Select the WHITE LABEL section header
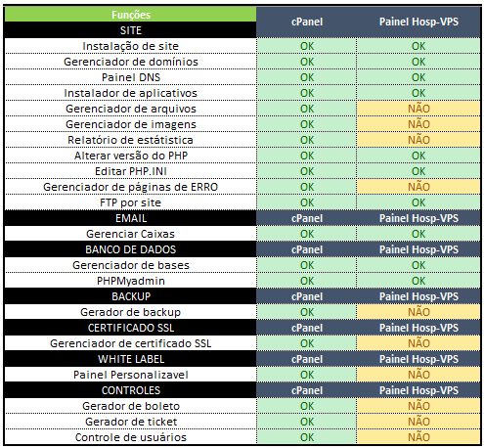The width and height of the screenshot is (484, 448). click(x=131, y=359)
